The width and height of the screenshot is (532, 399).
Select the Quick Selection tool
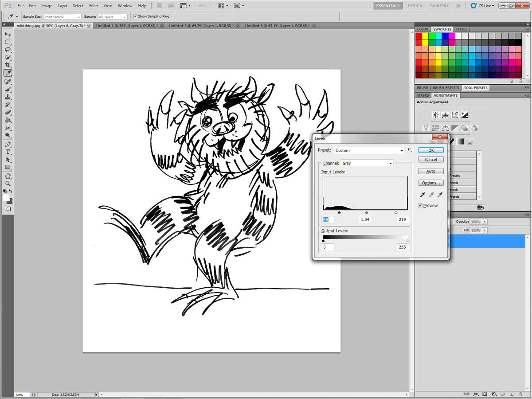pyautogui.click(x=8, y=58)
